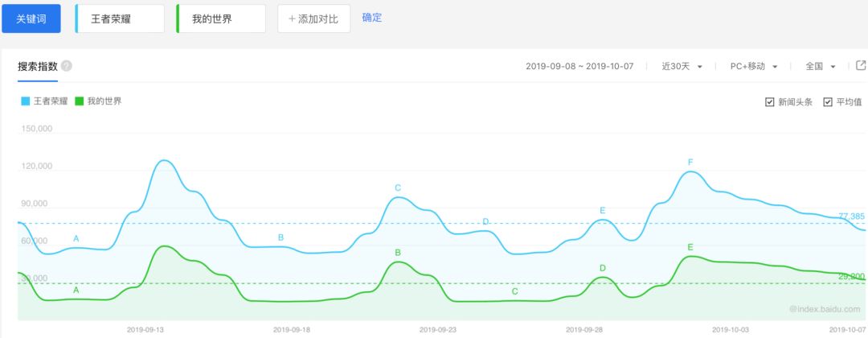Click blue news marker D on 王者荣耀 line
Image resolution: width=868 pixels, height=338 pixels.
[485, 221]
